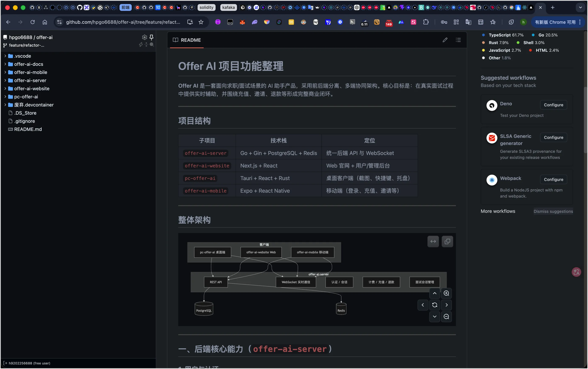
Task: Open the browser home page
Action: [x=45, y=22]
